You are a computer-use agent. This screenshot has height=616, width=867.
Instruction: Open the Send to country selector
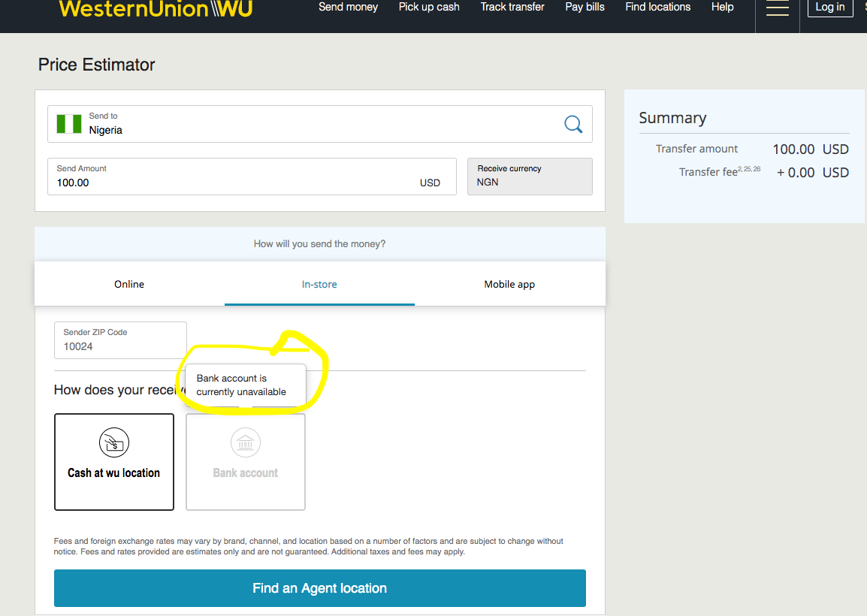point(319,124)
